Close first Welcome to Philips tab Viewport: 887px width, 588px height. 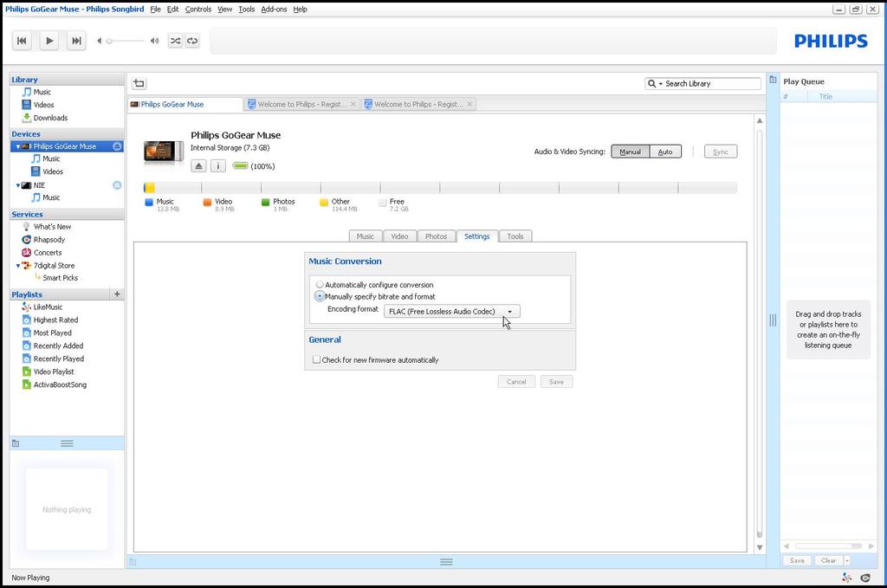click(353, 104)
